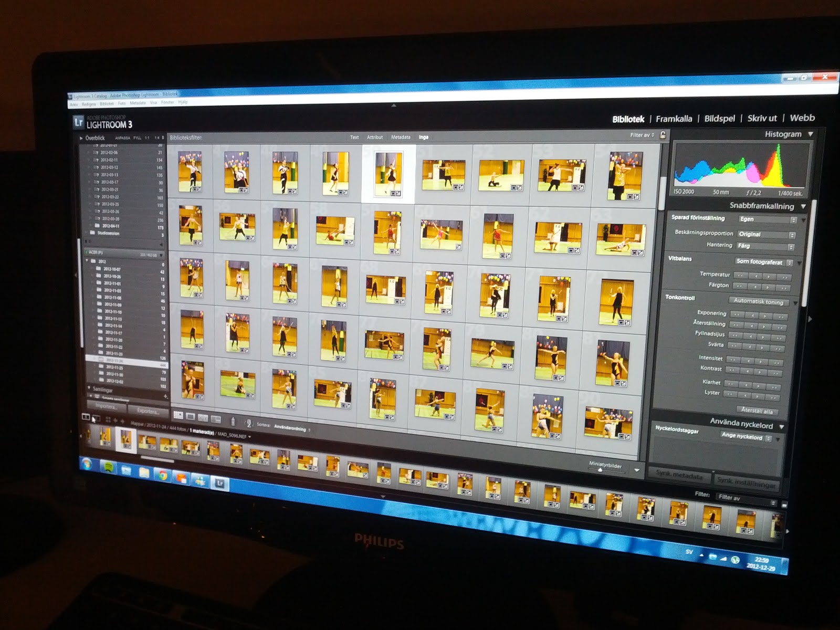The width and height of the screenshot is (840, 630).
Task: Open the Hjälp menu
Action: [x=183, y=102]
